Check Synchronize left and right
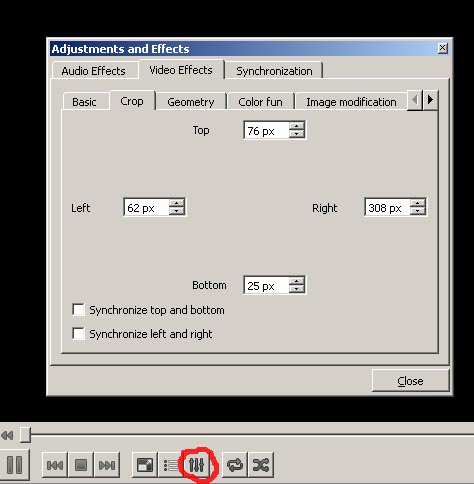474x484 pixels. click(x=78, y=334)
